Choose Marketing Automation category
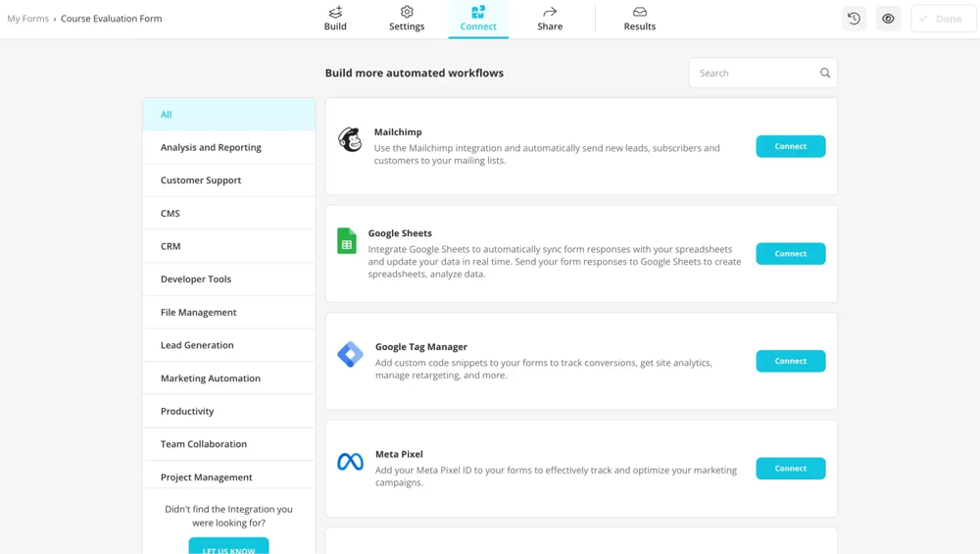The image size is (980, 554). coord(211,378)
